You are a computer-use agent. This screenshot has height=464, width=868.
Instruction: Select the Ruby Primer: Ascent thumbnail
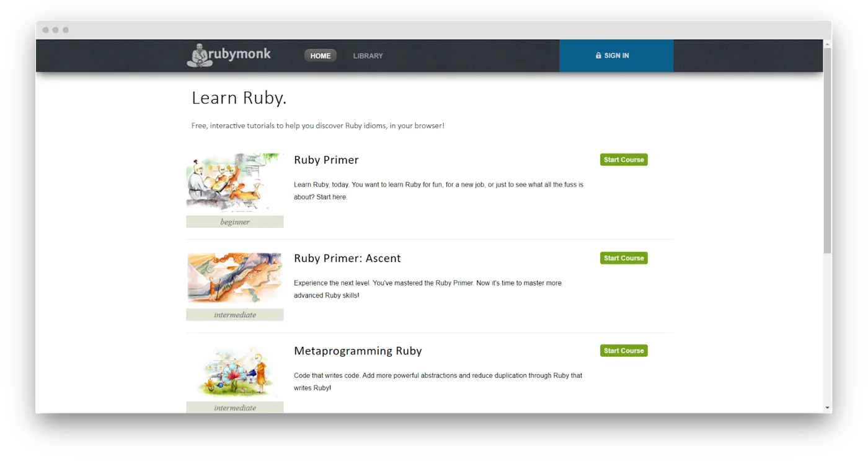pos(235,279)
